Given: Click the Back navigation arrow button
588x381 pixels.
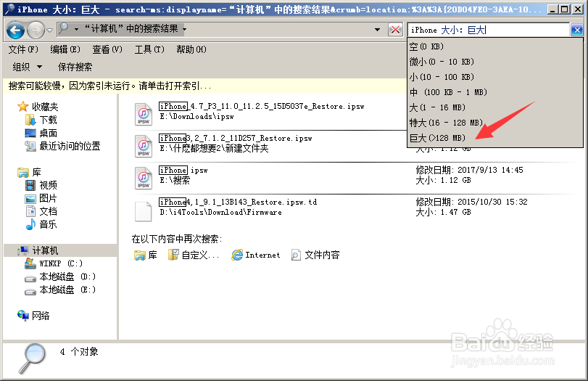Looking at the screenshot, I should (16, 30).
